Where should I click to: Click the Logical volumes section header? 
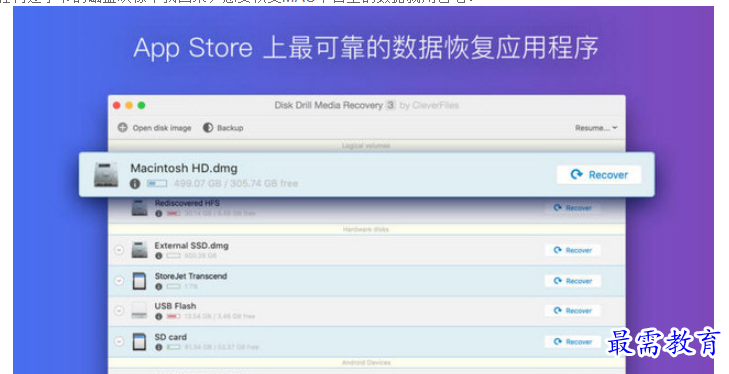[x=366, y=146]
